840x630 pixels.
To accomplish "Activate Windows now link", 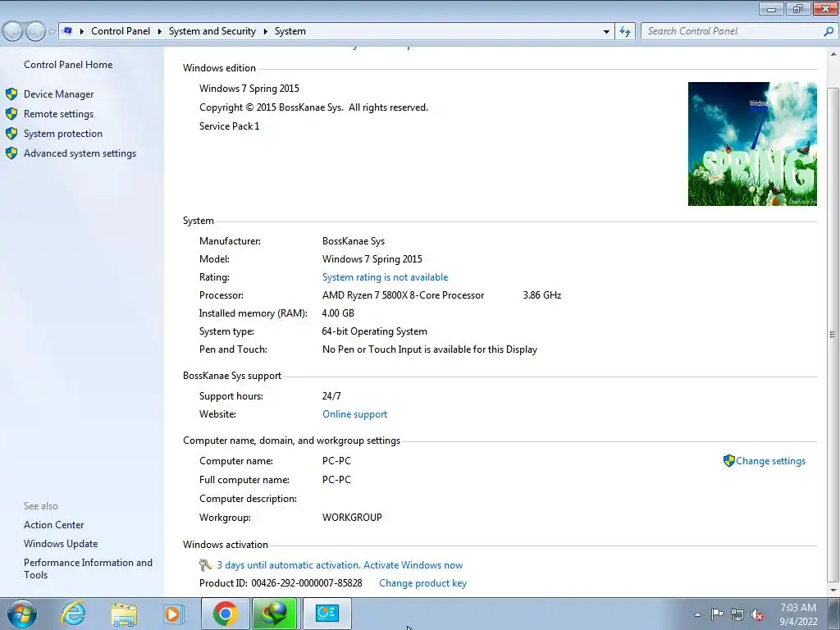I will point(413,565).
